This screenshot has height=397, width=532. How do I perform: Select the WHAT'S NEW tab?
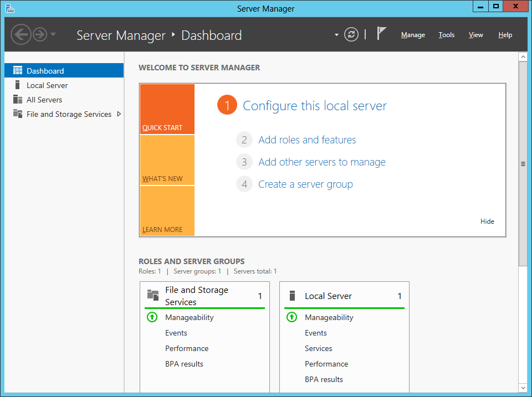pyautogui.click(x=167, y=160)
